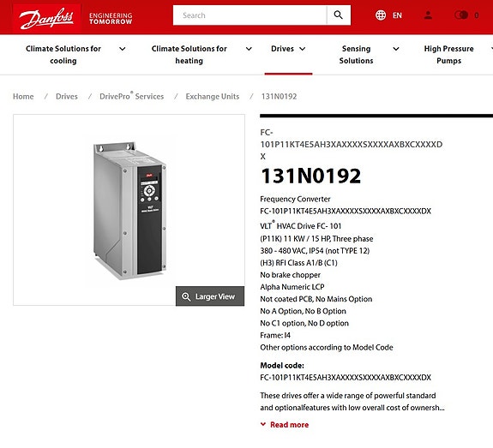Click 'Frequency Converter' text line
The image size is (493, 448).
pyautogui.click(x=295, y=199)
